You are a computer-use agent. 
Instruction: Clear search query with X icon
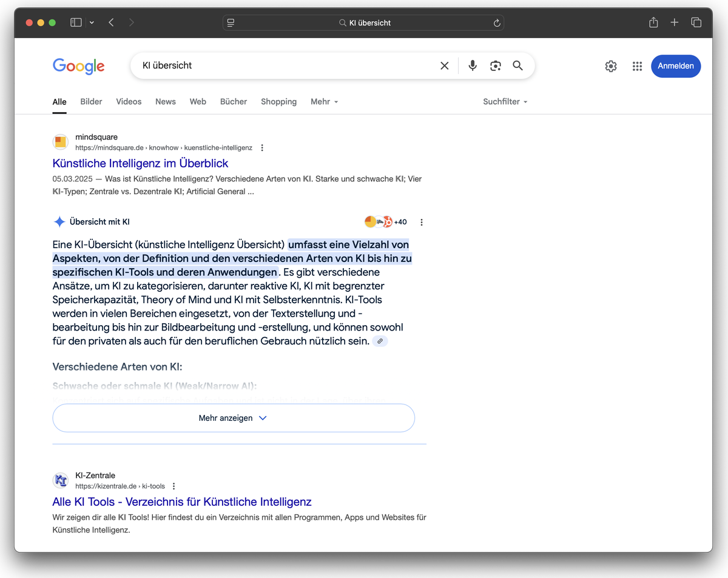[x=445, y=66]
